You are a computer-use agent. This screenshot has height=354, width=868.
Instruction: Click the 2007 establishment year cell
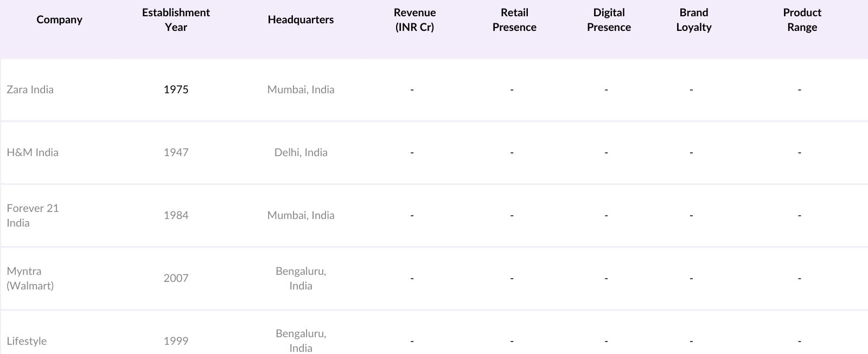176,278
